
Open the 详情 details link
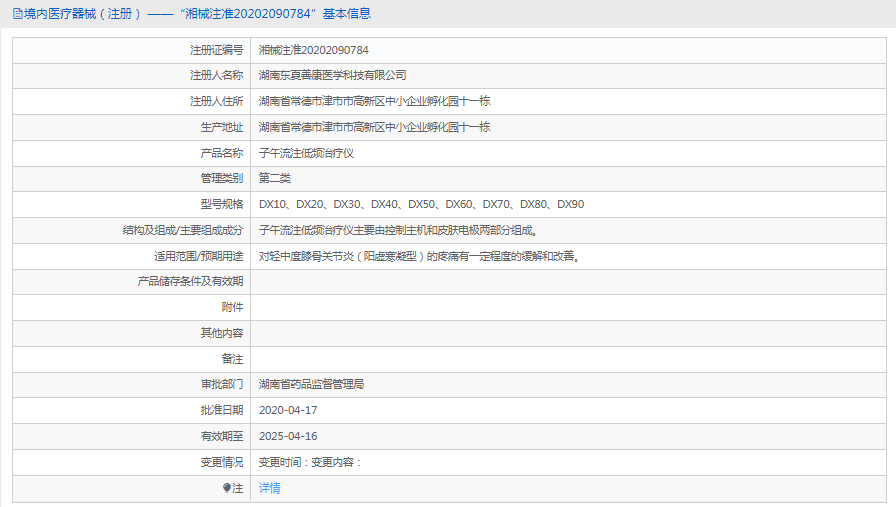pos(270,488)
